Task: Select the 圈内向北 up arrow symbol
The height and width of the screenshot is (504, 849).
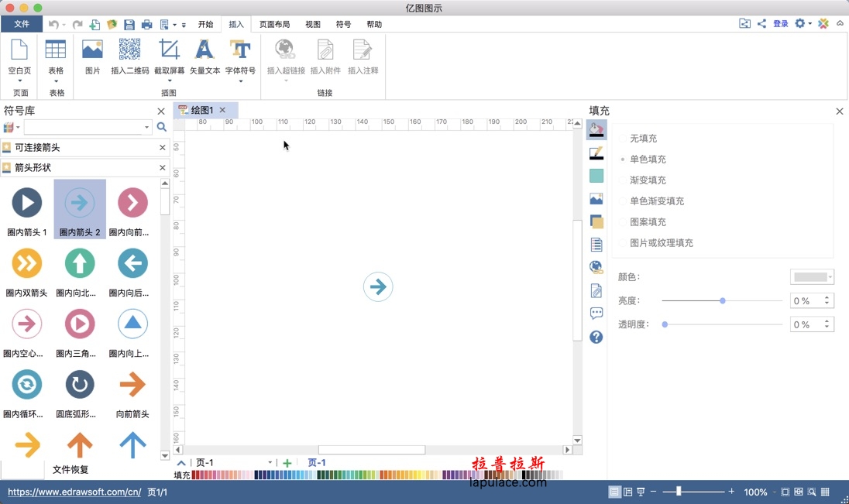Action: [x=80, y=264]
